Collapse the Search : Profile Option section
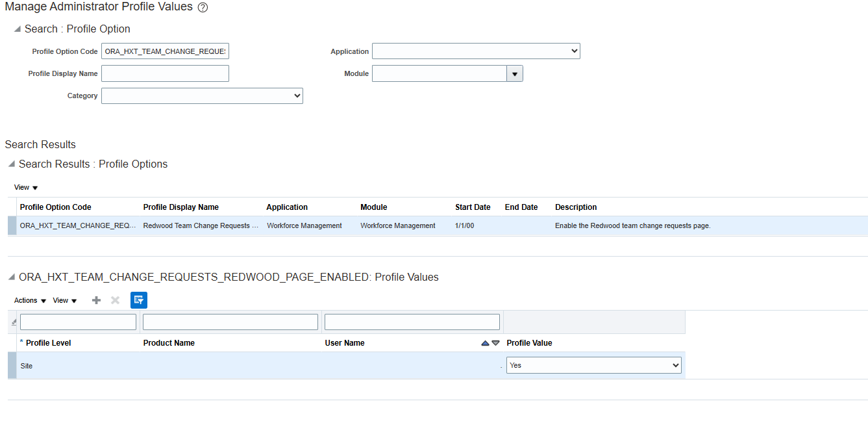 (18, 29)
